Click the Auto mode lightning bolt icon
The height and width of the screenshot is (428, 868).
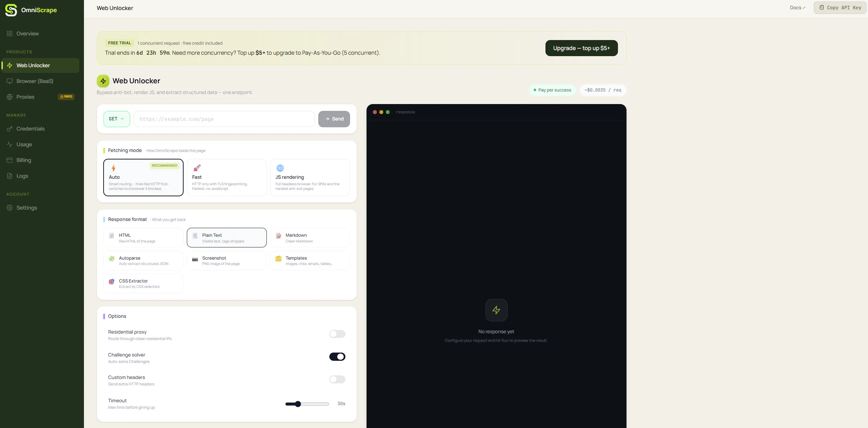point(114,168)
